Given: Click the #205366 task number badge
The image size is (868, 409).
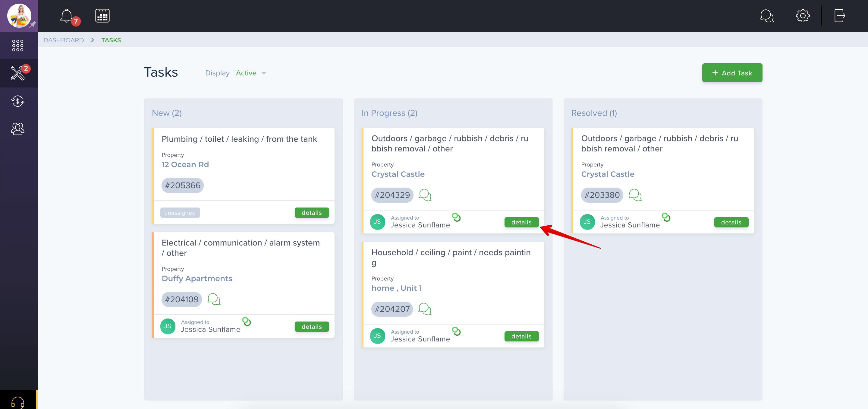Looking at the screenshot, I should click(182, 185).
